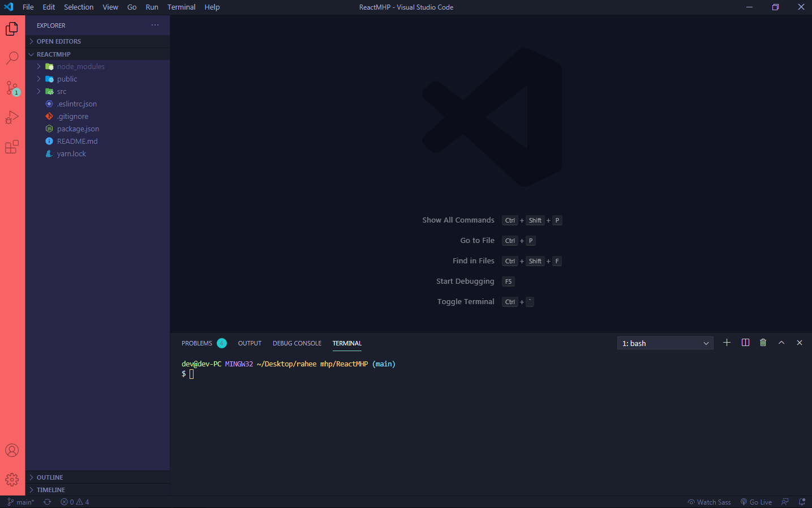Open the Run and Debug view
The width and height of the screenshot is (812, 508).
point(12,117)
